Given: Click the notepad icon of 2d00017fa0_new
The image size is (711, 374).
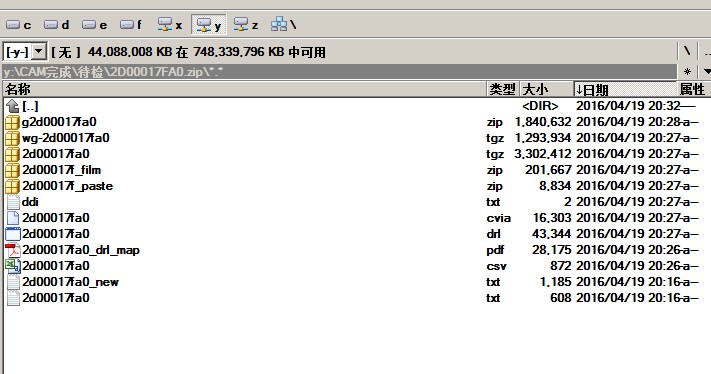Looking at the screenshot, I should point(13,282).
